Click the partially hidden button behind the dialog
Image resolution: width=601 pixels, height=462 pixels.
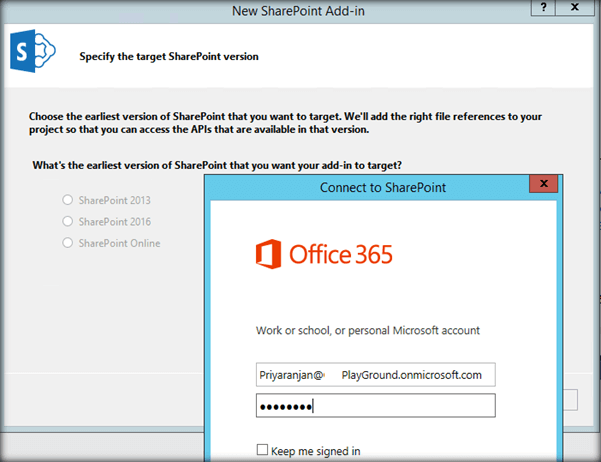click(569, 399)
